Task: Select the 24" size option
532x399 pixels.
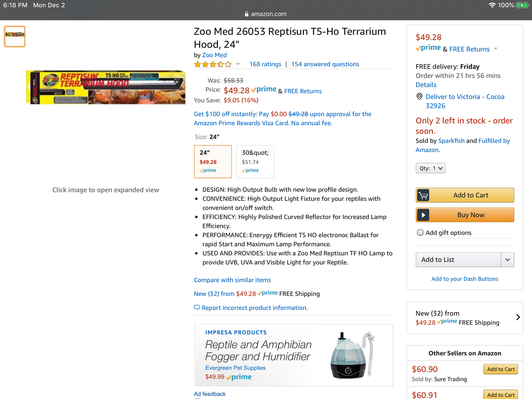Action: pos(213,161)
